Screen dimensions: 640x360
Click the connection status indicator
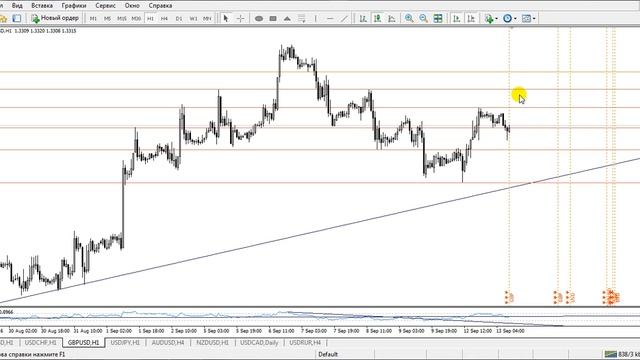click(622, 354)
